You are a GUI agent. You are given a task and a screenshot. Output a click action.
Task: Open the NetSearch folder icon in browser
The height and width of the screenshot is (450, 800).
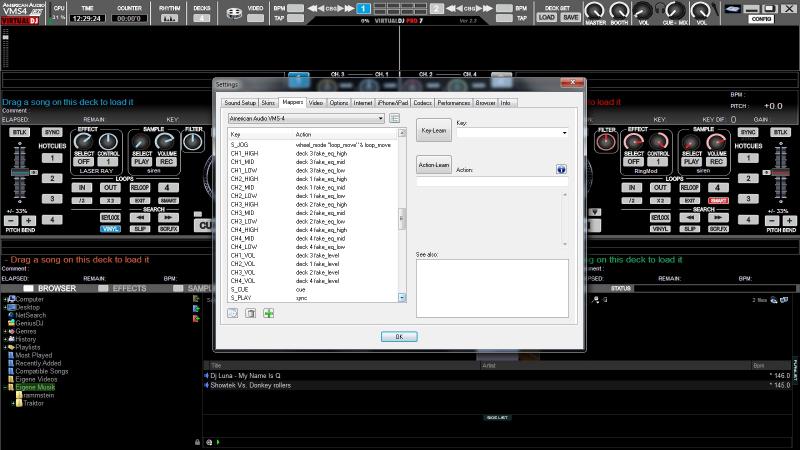11,315
